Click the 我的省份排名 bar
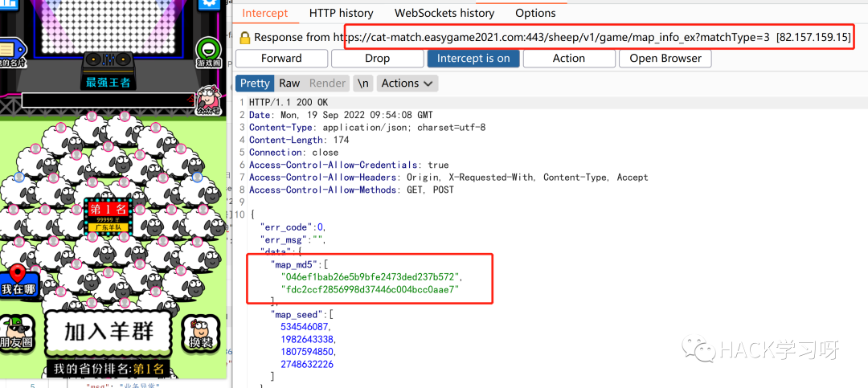The image size is (868, 388). click(x=108, y=369)
